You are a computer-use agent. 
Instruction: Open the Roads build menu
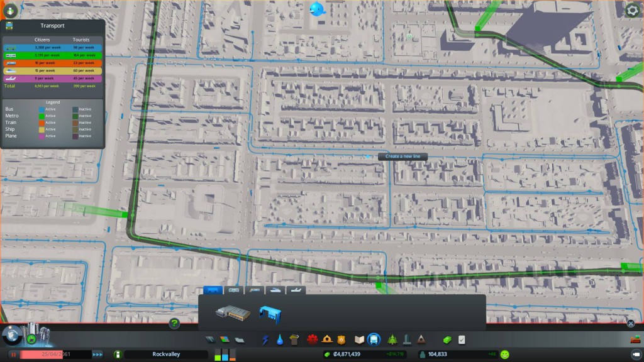(x=210, y=339)
